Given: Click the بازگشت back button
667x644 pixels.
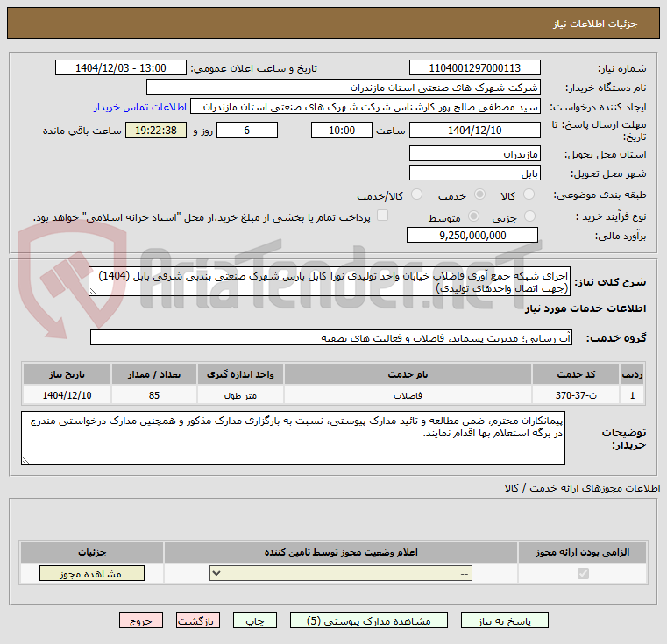Looking at the screenshot, I should click(198, 620).
